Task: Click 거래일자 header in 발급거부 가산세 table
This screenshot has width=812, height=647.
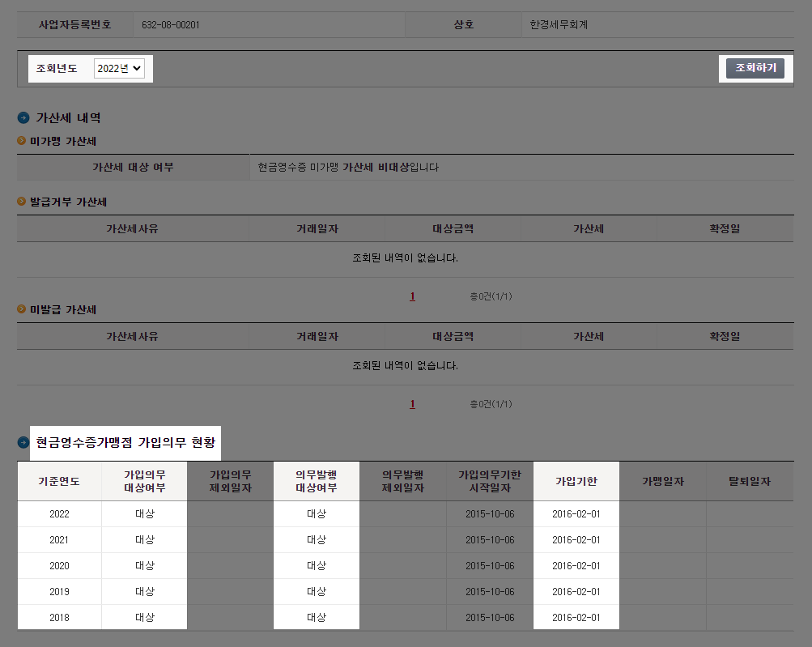Action: 317,228
